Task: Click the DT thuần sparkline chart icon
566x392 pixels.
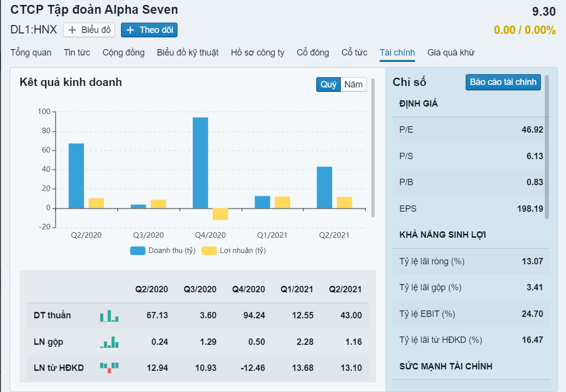Action: (x=109, y=316)
